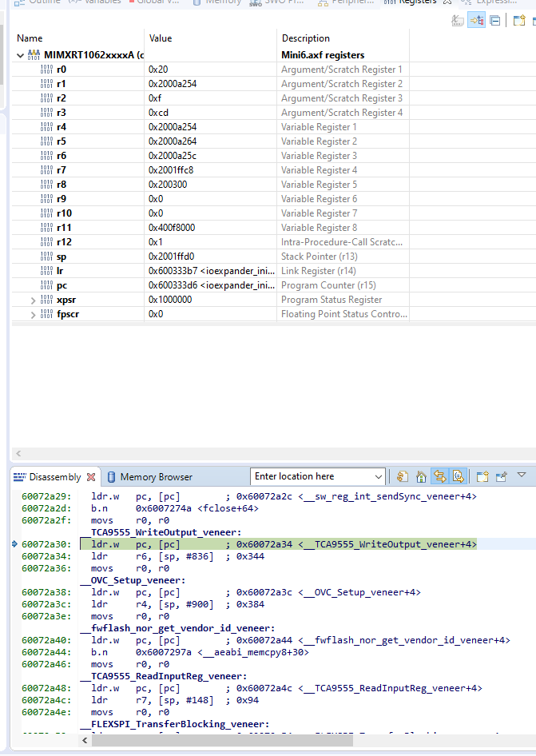Open new Disassembly view
The image size is (536, 756).
[x=482, y=477]
